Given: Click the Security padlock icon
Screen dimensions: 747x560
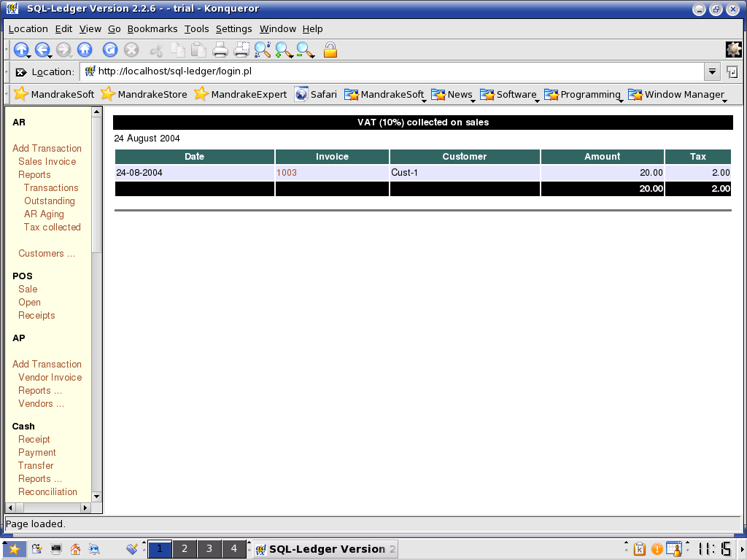Looking at the screenshot, I should tap(330, 50).
